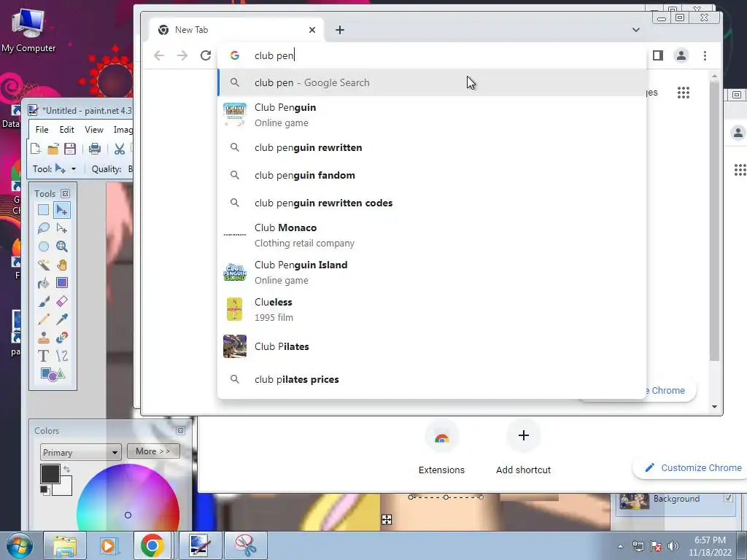Select the Ellipse Select tool

(43, 246)
